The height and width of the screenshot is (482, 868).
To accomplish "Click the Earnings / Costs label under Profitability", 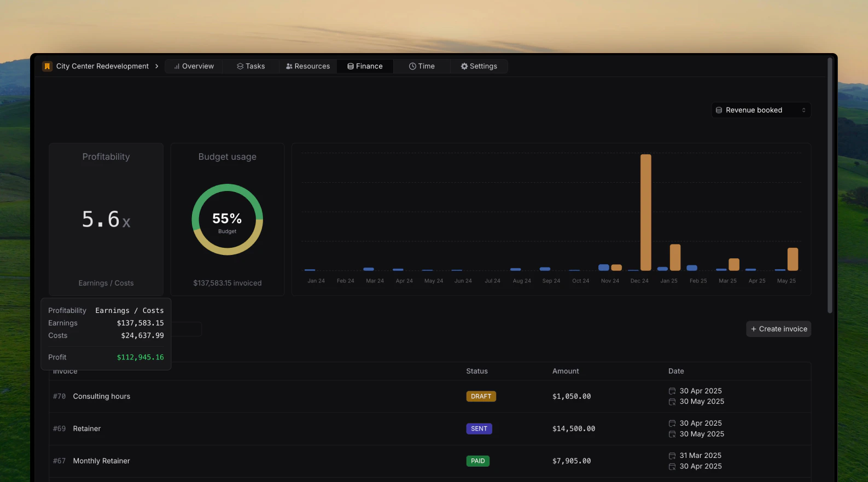I will tap(106, 283).
